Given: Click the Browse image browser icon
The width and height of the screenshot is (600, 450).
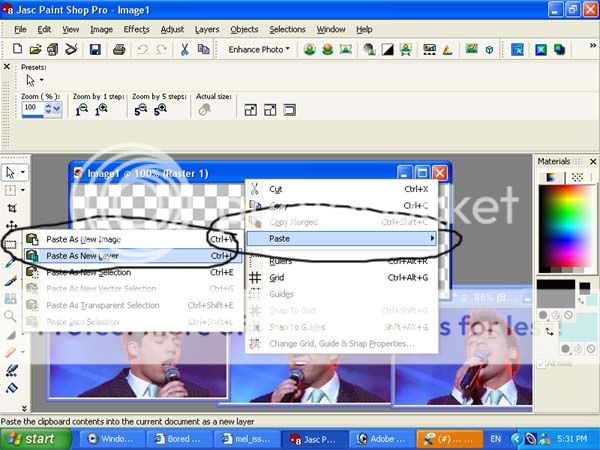Looking at the screenshot, I should (52, 49).
